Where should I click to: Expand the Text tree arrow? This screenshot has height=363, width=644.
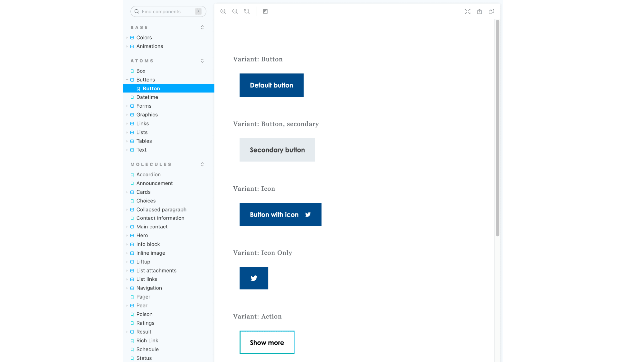127,150
